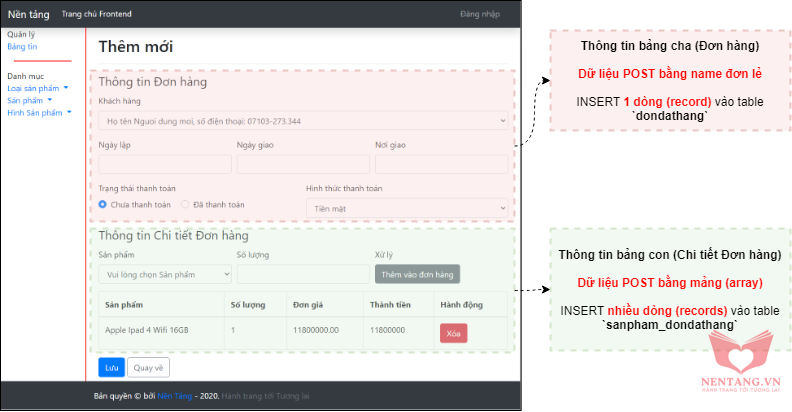Image resolution: width=792 pixels, height=412 pixels.
Task: Click the Ngày giao date field
Action: (300, 164)
